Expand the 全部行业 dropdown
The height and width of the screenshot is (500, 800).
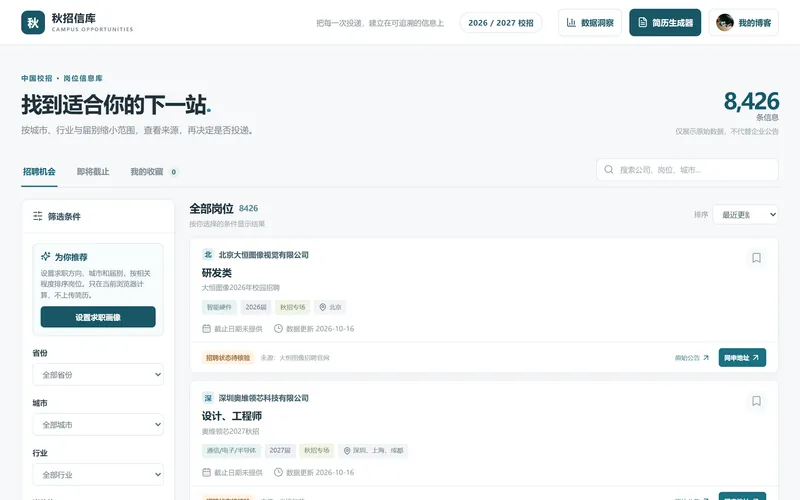[98, 474]
